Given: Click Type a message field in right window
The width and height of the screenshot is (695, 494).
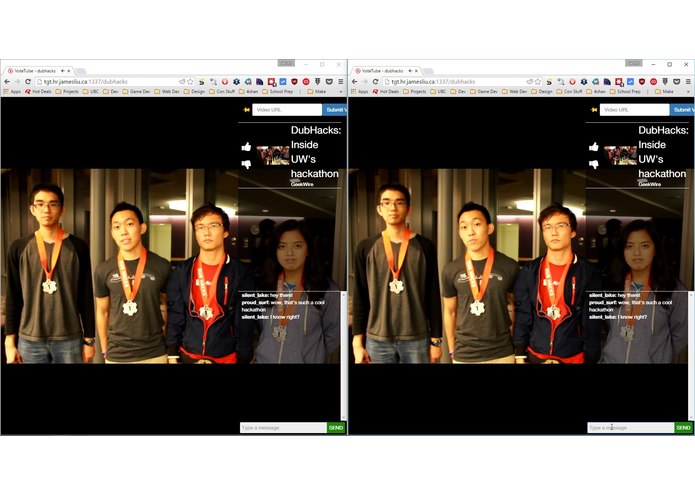Looking at the screenshot, I should pos(631,428).
